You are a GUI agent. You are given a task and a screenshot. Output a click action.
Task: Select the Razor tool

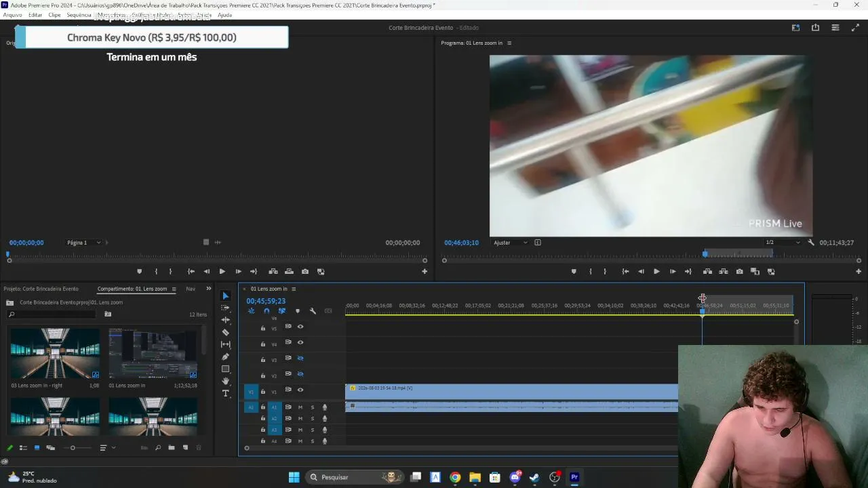tap(226, 332)
